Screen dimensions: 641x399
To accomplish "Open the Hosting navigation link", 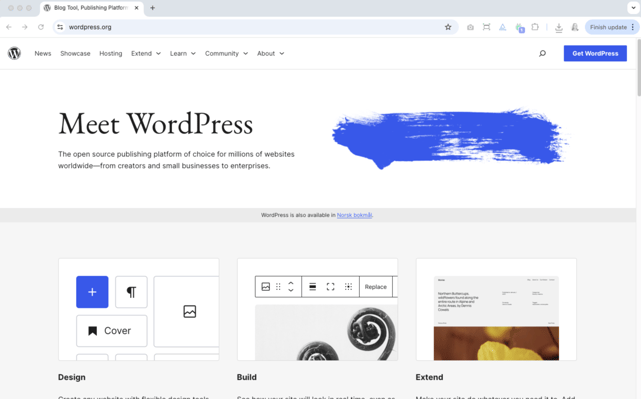I will tap(111, 54).
